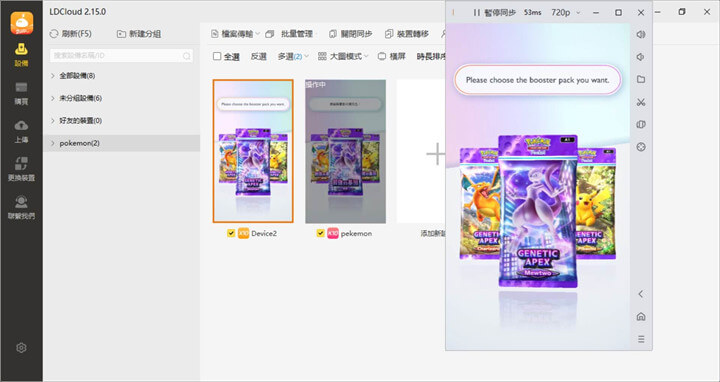Open the 聯繫我們 contact us section
This screenshot has height=382, width=720.
click(21, 208)
